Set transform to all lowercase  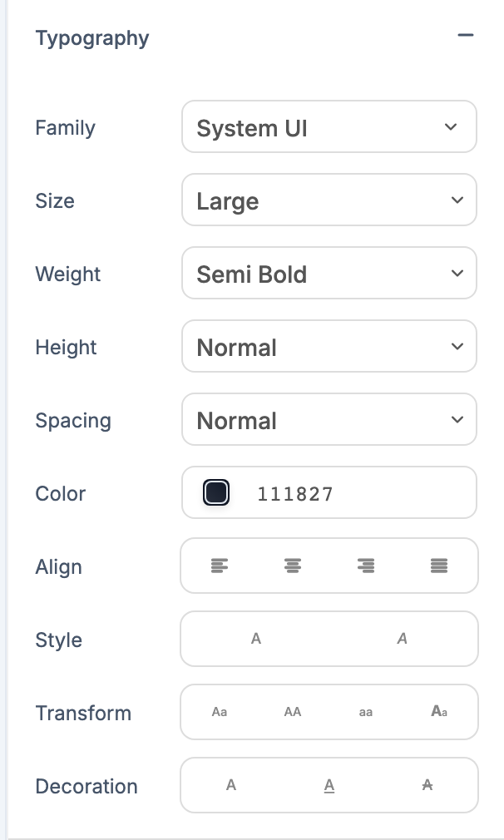[x=366, y=712]
